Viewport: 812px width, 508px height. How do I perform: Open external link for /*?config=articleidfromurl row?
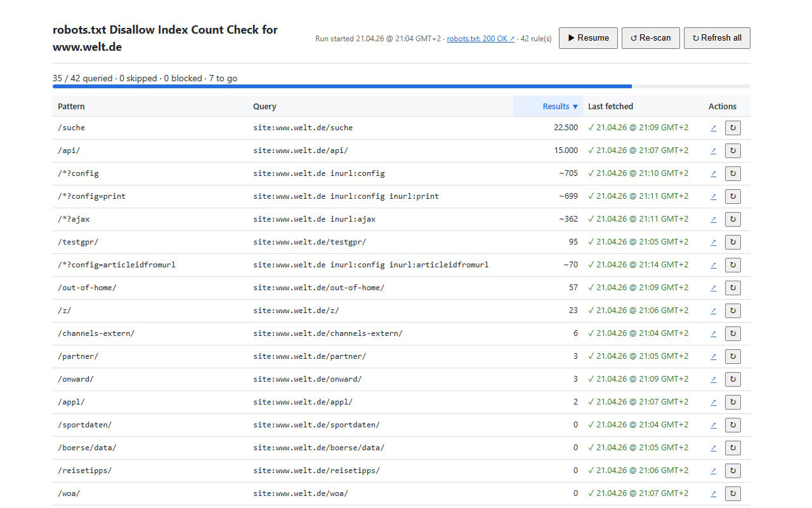click(x=714, y=265)
